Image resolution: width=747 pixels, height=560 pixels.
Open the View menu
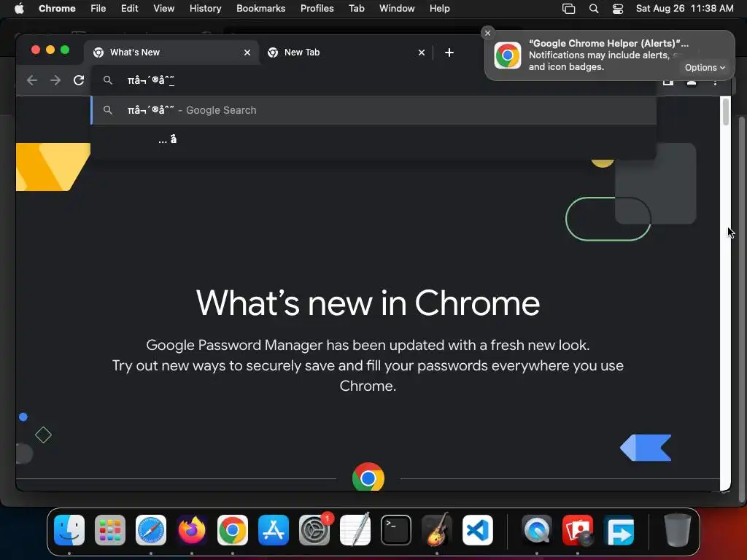(x=164, y=9)
